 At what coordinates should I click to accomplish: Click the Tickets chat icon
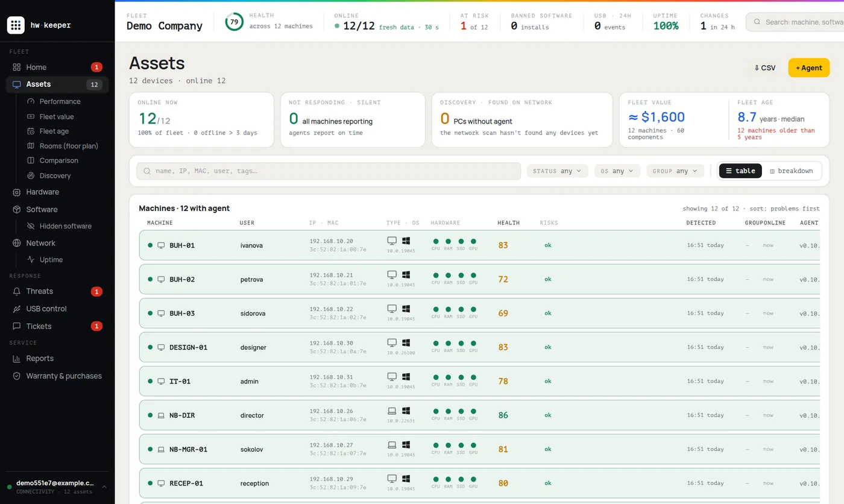click(17, 326)
